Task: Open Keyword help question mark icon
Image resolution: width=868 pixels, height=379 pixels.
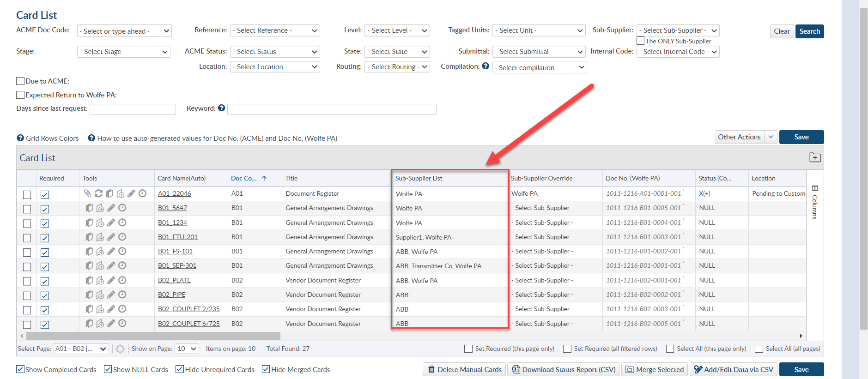Action: 221,108
